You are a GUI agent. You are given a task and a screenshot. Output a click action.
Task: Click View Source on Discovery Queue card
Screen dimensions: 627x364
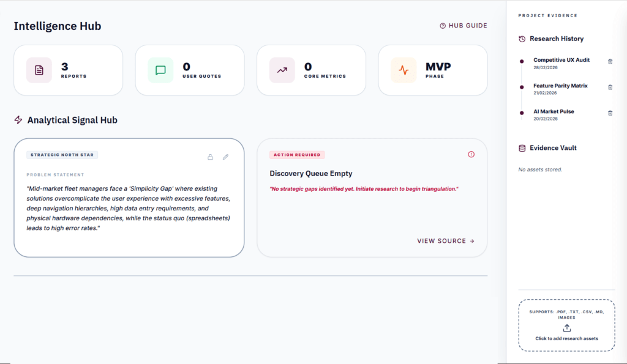pyautogui.click(x=446, y=241)
